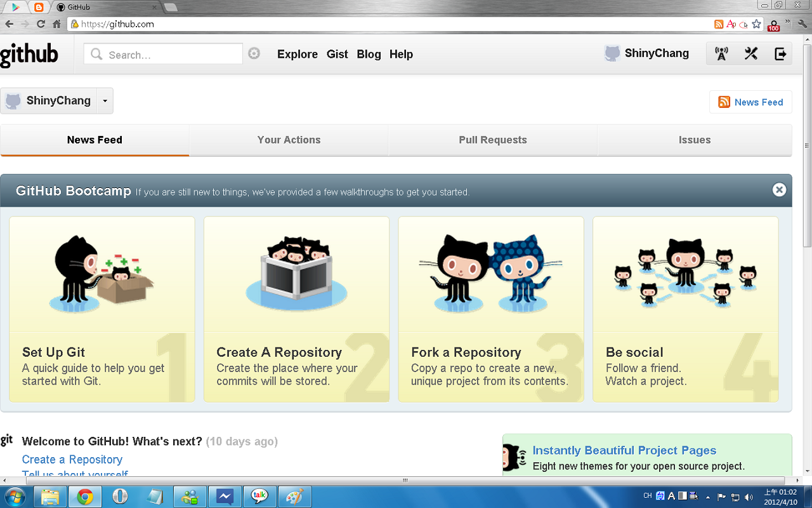Open the notifications broadcast tower icon

721,54
